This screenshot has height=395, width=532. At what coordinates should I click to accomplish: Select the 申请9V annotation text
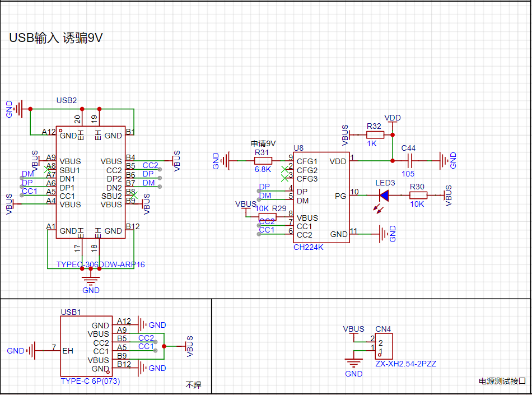point(263,143)
